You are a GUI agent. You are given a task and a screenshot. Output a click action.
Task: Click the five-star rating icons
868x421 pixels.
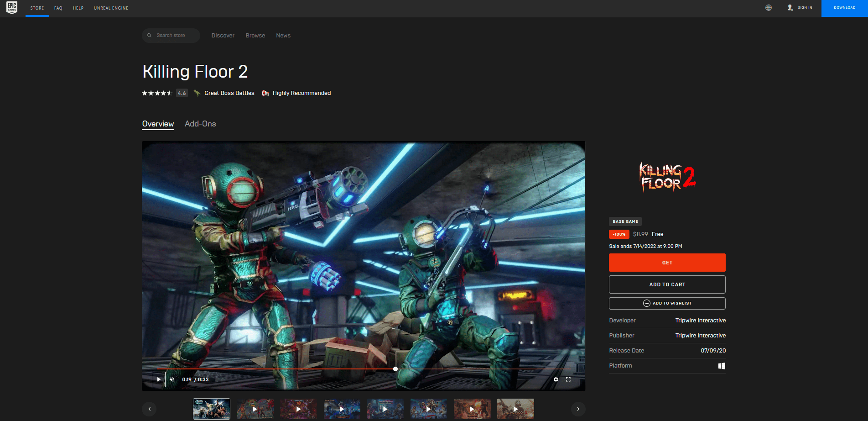click(157, 93)
